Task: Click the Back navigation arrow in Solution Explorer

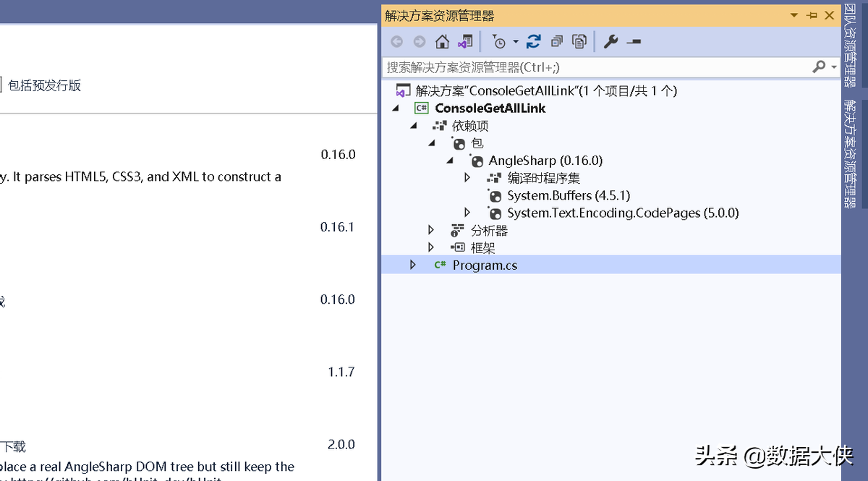Action: click(x=396, y=42)
